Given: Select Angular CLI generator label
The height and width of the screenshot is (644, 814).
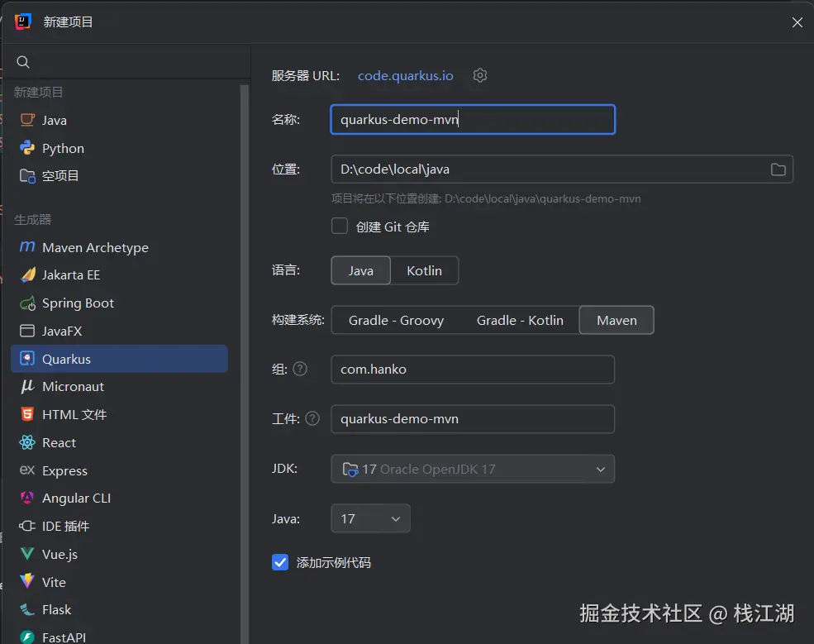Looking at the screenshot, I should (x=77, y=498).
